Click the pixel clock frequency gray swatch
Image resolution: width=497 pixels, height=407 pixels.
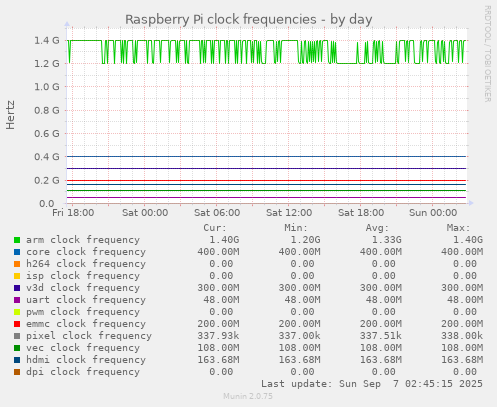point(17,336)
